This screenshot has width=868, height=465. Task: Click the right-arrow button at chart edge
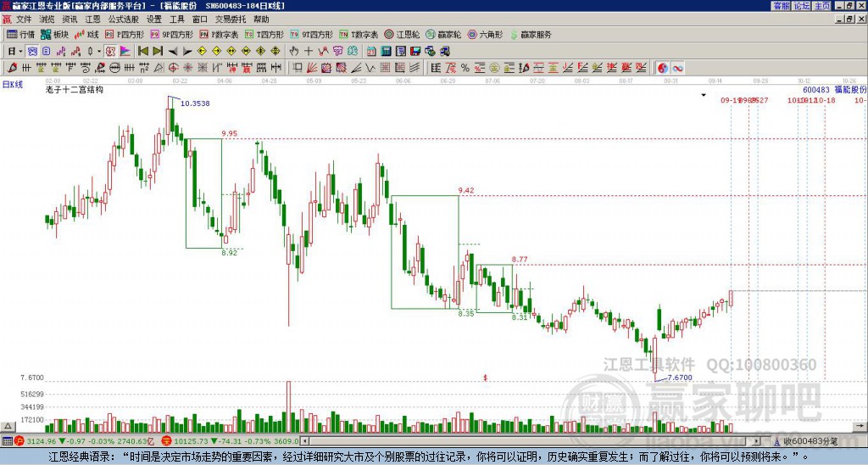[x=861, y=426]
